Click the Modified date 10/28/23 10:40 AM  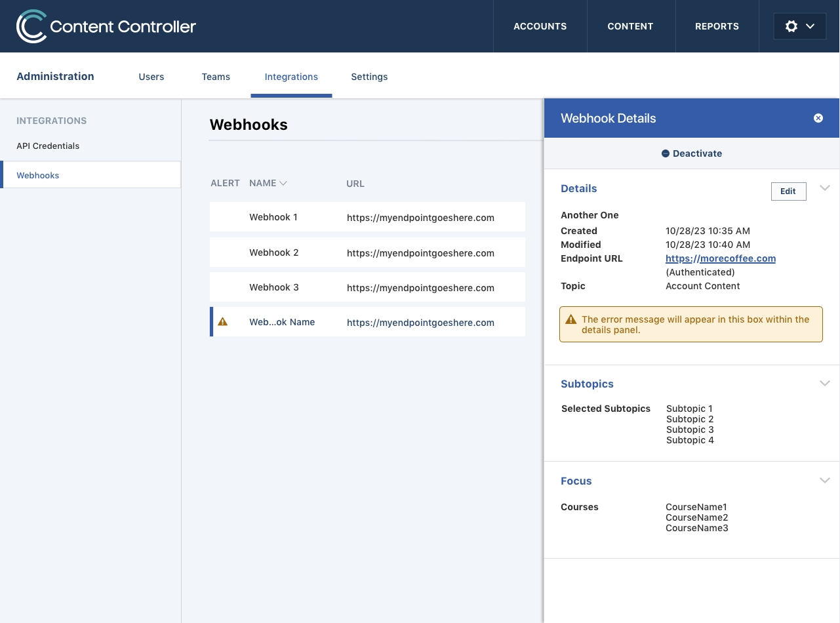tap(708, 245)
